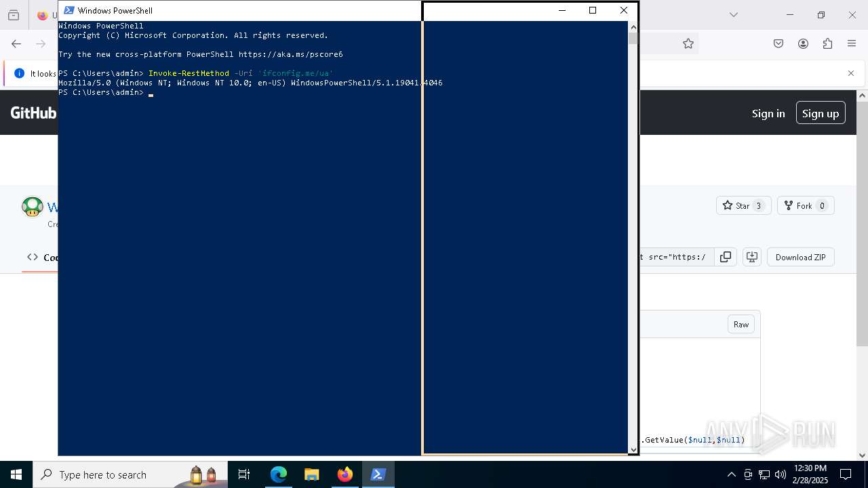Open the Firefox extensions puzzle icon
This screenshot has width=868, height=488.
[x=827, y=43]
